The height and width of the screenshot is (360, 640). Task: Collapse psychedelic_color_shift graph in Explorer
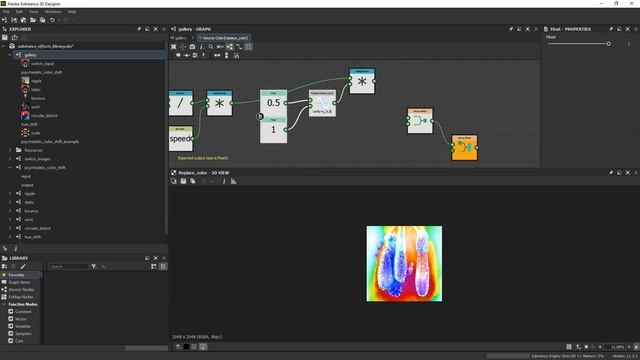point(10,167)
